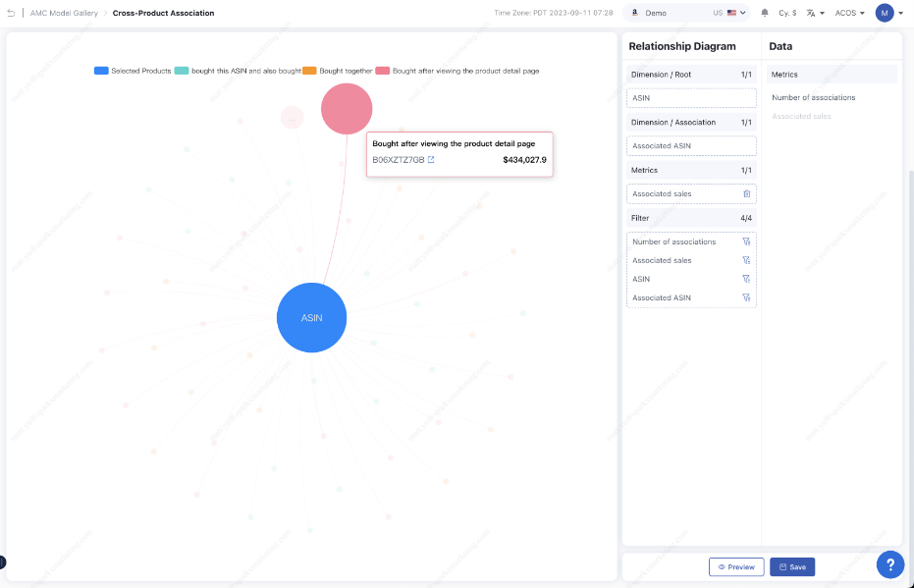
Task: Open the help question mark button
Action: tap(890, 564)
